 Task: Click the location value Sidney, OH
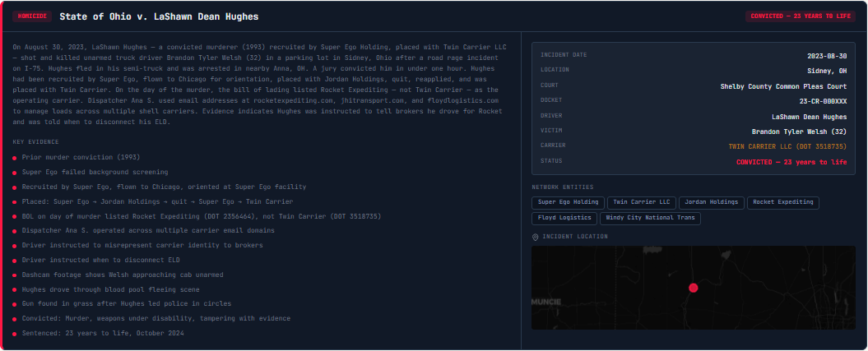tap(827, 72)
